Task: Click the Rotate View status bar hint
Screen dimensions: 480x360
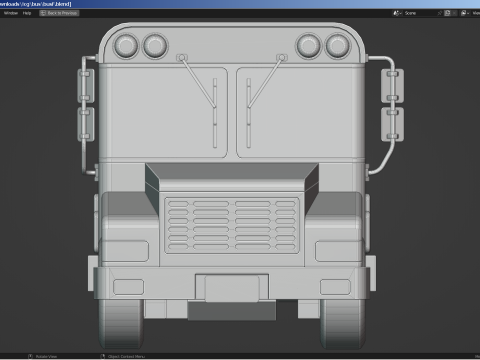Action: [x=46, y=356]
